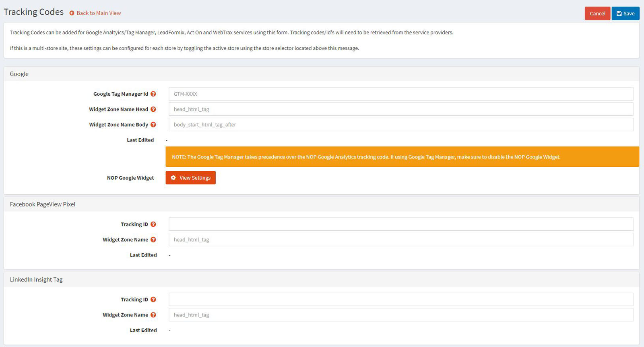Screen dimensions: 644x347
Task: Click help icon beside Widget Zone Name Body
Action: point(153,125)
